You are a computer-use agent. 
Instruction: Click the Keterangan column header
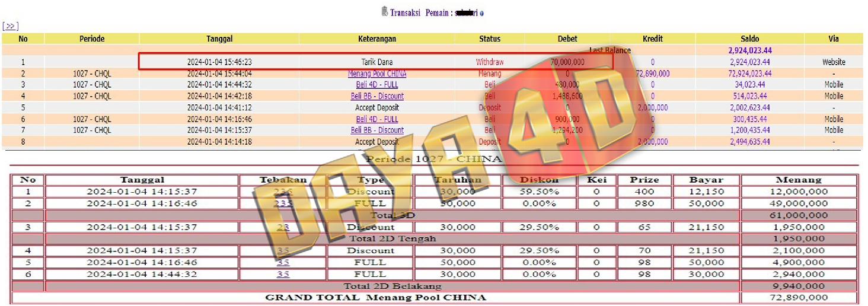pos(377,39)
